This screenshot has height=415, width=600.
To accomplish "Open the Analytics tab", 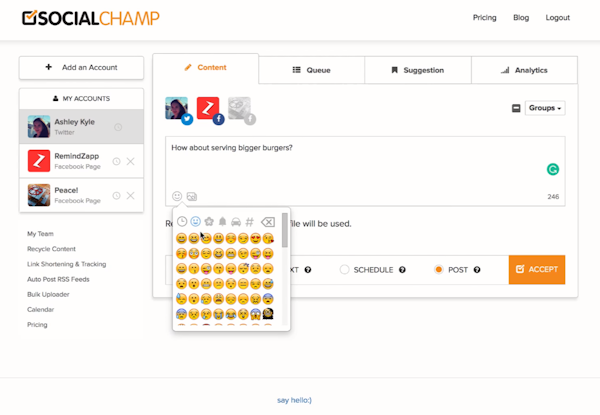I will pyautogui.click(x=524, y=70).
